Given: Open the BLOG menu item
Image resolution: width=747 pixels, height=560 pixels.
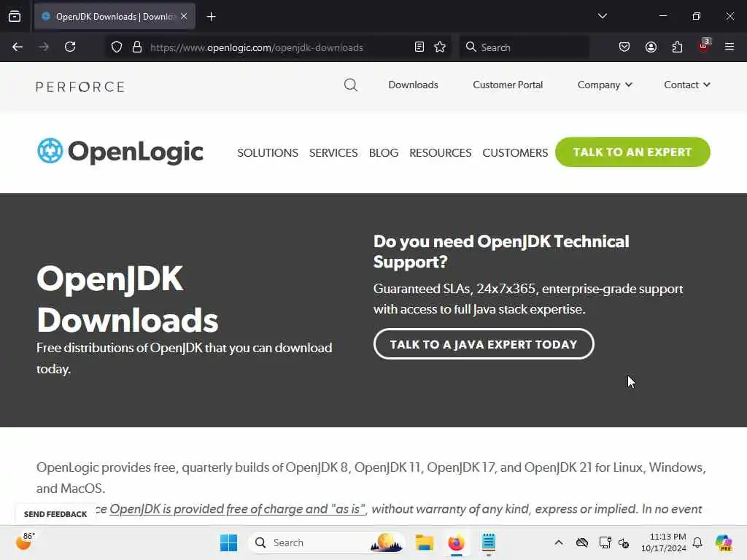Looking at the screenshot, I should pyautogui.click(x=384, y=153).
